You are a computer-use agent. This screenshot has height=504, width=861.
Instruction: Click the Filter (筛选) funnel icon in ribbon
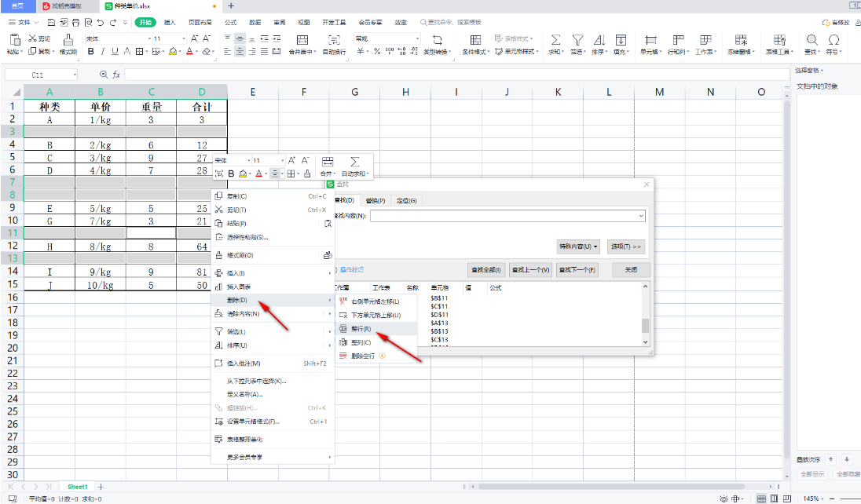(577, 40)
